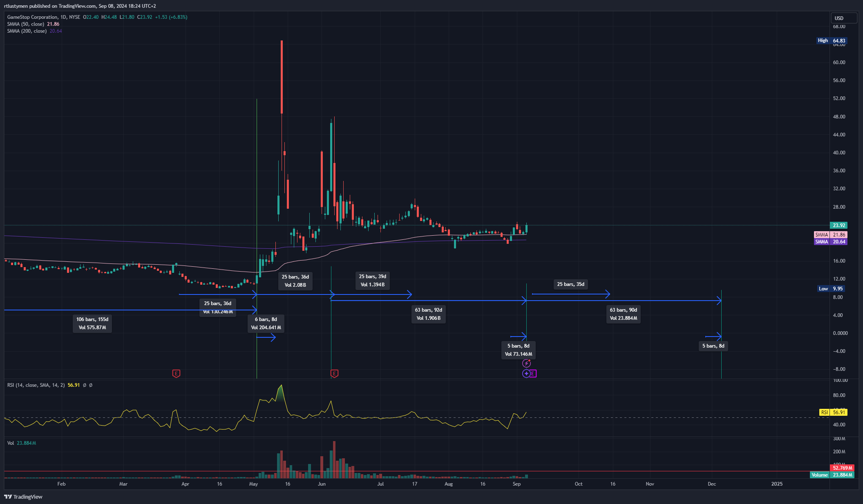Select the 5 bars, 8d Vol 73.146M label

point(519,350)
